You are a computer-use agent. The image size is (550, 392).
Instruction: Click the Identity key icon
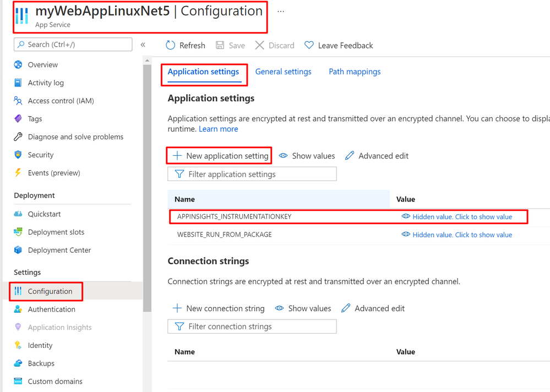pos(18,345)
